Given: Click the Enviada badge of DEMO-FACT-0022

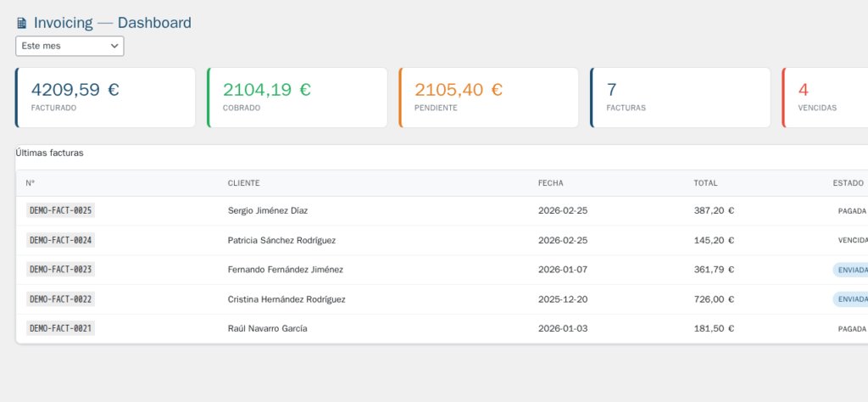Looking at the screenshot, I should 851,299.
